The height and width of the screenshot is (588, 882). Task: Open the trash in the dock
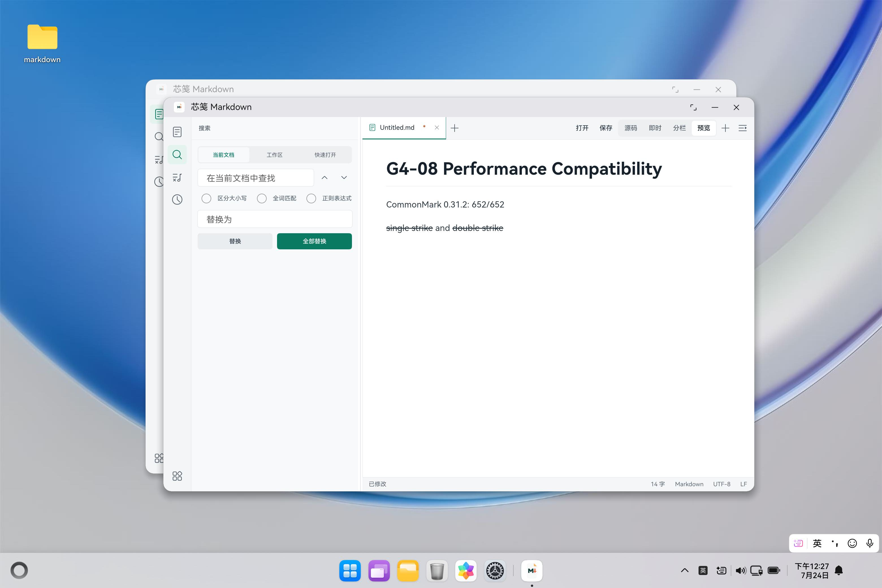pyautogui.click(x=437, y=571)
